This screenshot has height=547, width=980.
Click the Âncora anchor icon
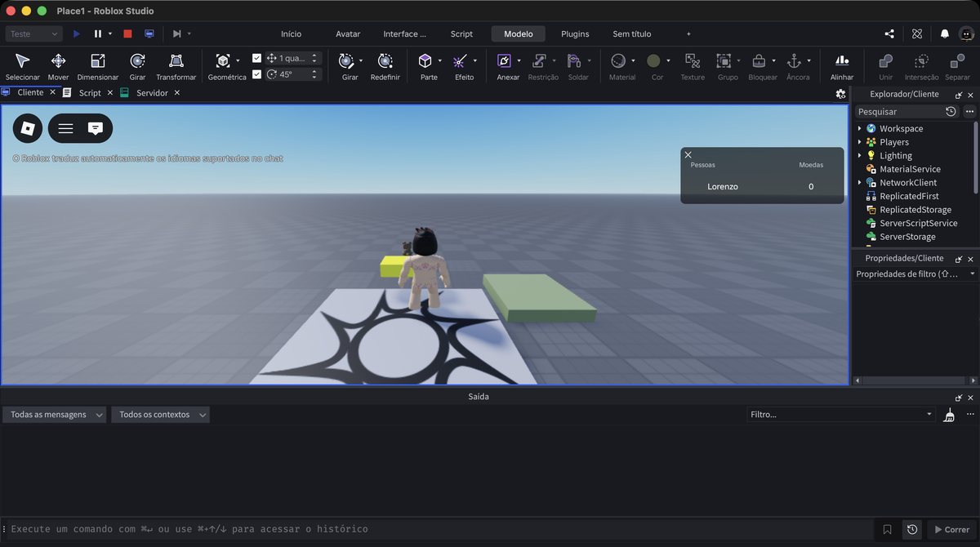794,61
